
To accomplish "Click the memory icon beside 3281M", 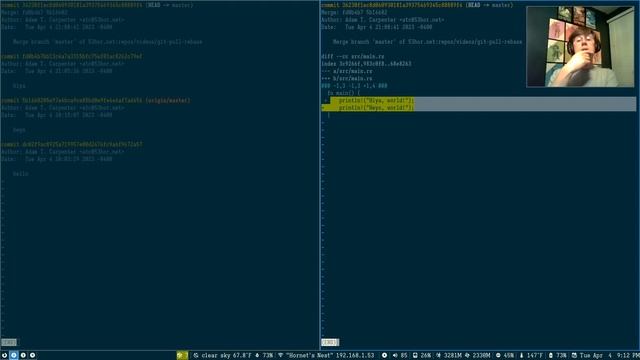I will click(439, 356).
